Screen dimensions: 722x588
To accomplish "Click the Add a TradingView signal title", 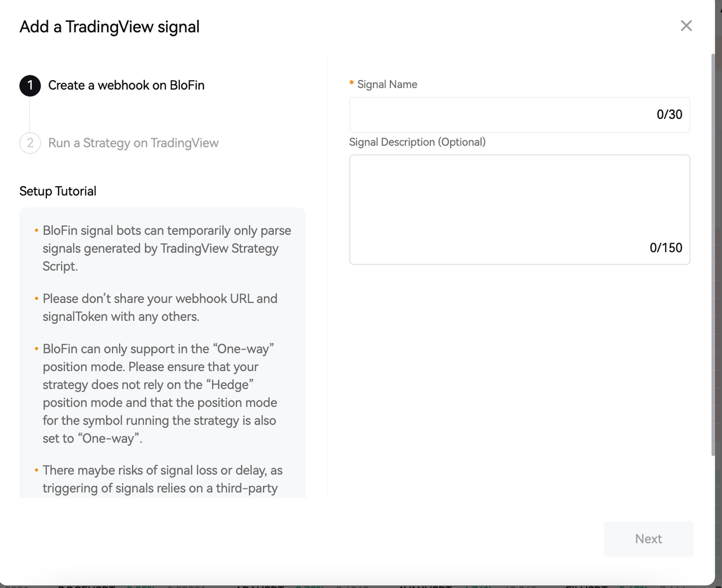I will (x=109, y=27).
